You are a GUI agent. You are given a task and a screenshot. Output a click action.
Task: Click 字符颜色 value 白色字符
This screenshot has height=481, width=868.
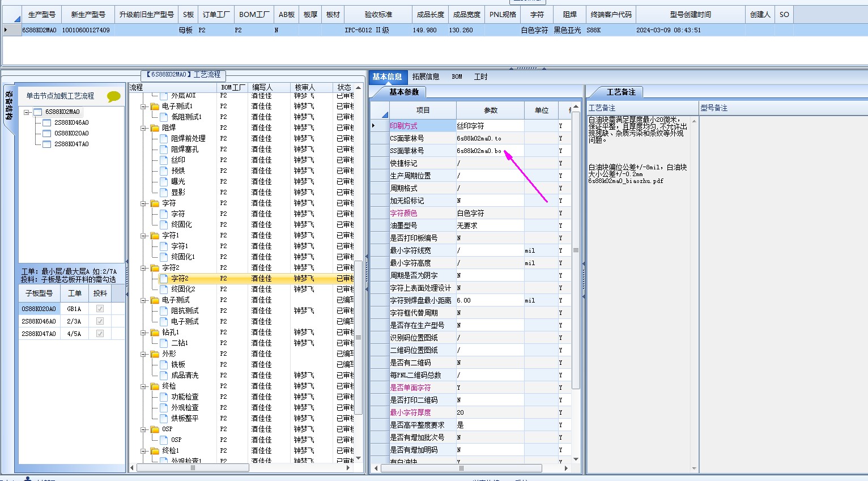[x=490, y=213]
